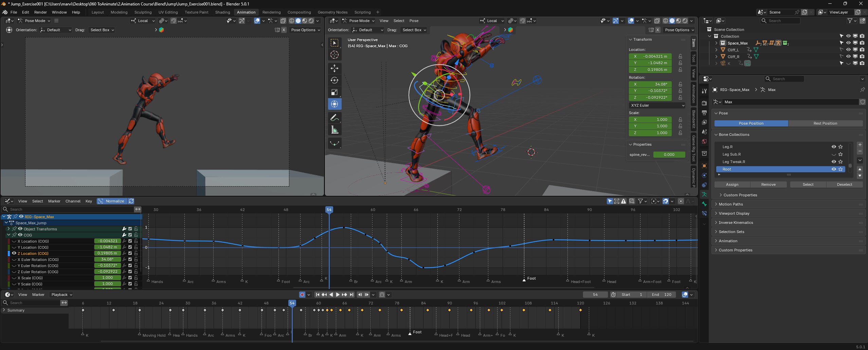Toggle the auto keying record button
Screen dimensions: 868x350
point(302,295)
